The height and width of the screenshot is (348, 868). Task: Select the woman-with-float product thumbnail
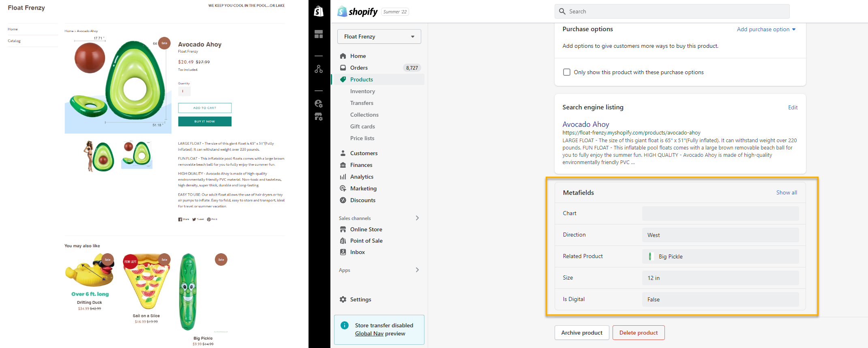[x=99, y=156]
